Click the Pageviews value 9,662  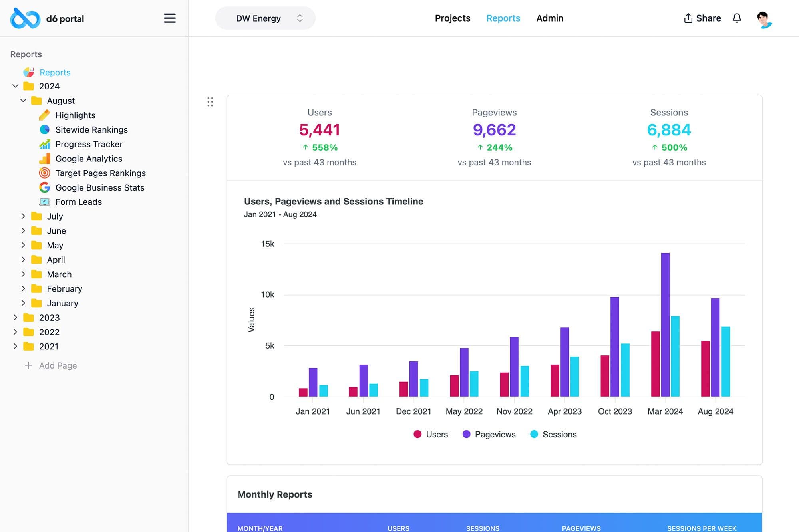coord(494,130)
